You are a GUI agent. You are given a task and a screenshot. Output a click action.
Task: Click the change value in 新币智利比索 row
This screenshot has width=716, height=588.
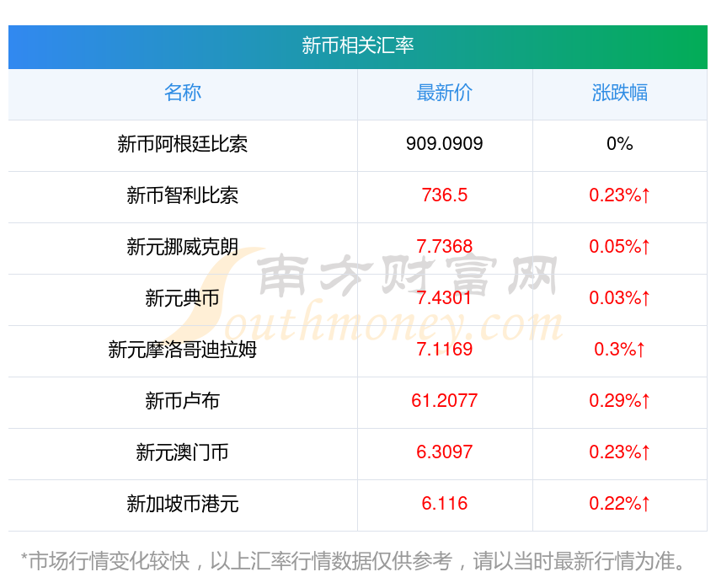pos(620,195)
